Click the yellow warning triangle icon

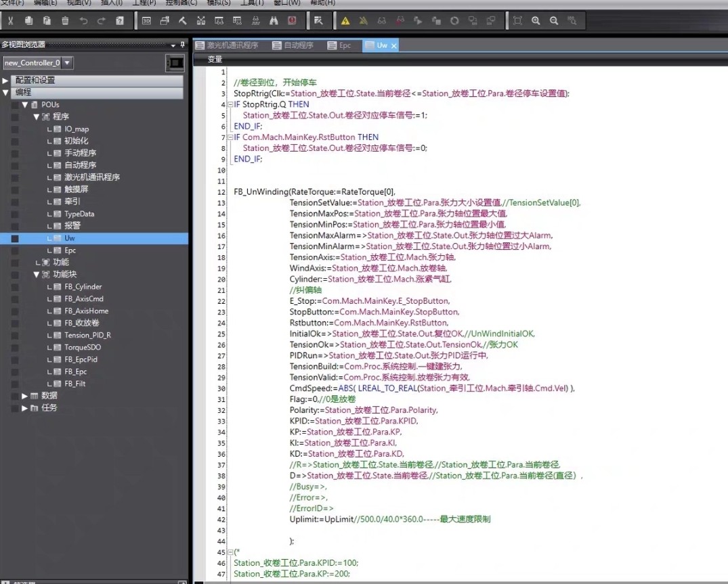coord(345,21)
